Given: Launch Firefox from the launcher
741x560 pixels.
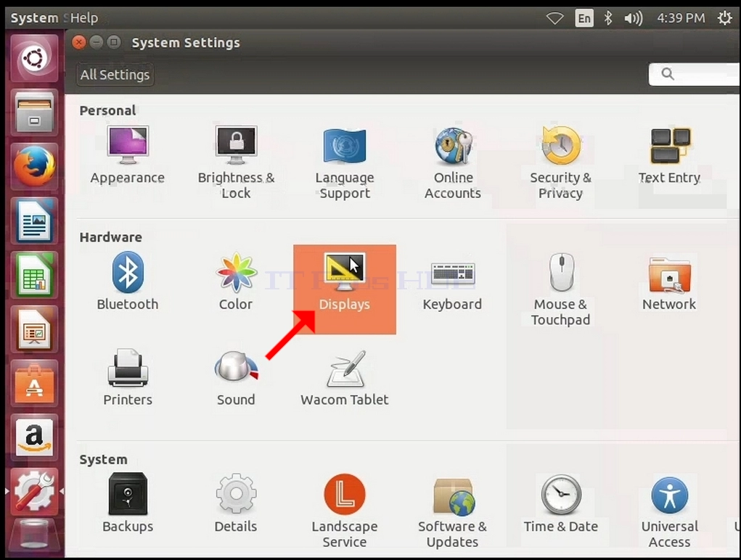Looking at the screenshot, I should pyautogui.click(x=33, y=166).
